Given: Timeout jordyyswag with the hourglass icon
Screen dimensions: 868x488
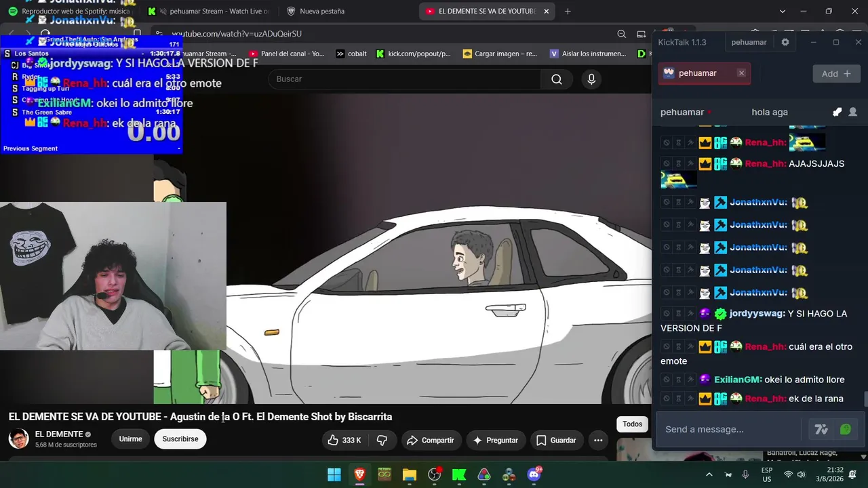Looking at the screenshot, I should [x=678, y=314].
